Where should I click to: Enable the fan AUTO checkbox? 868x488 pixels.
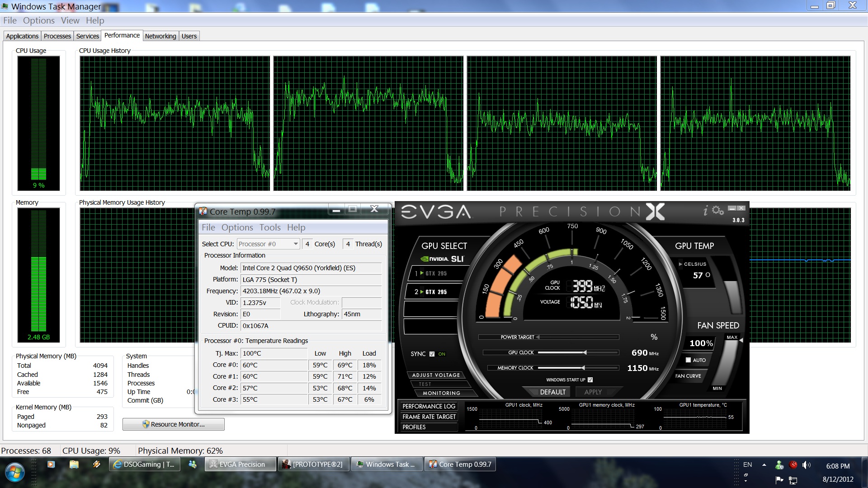(688, 360)
